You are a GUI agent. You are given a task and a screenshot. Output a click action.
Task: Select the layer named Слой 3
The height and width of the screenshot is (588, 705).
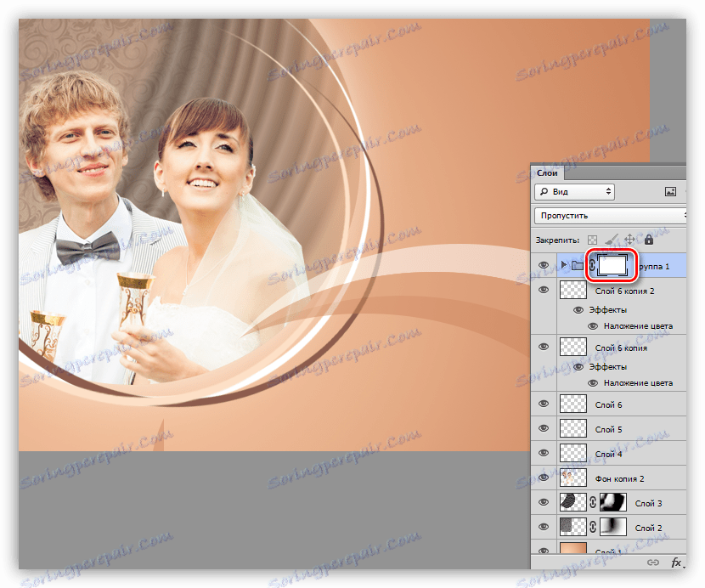pyautogui.click(x=648, y=503)
